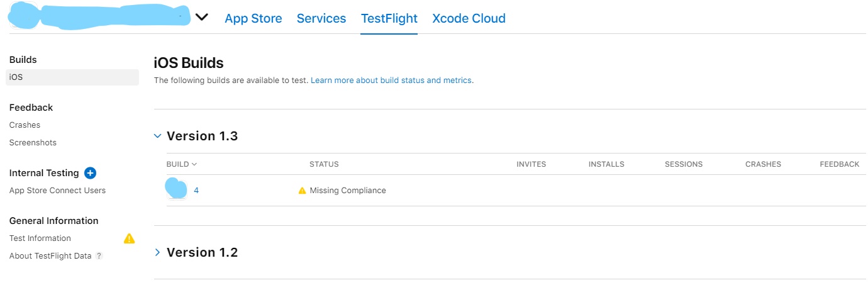Click the help question mark icon
Image resolution: width=868 pixels, height=302 pixels.
click(x=99, y=256)
